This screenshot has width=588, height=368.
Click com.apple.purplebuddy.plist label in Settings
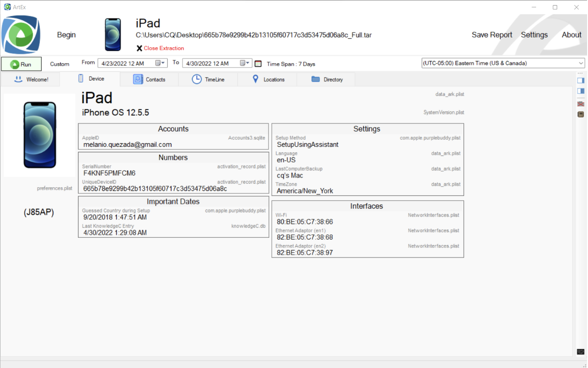click(430, 138)
